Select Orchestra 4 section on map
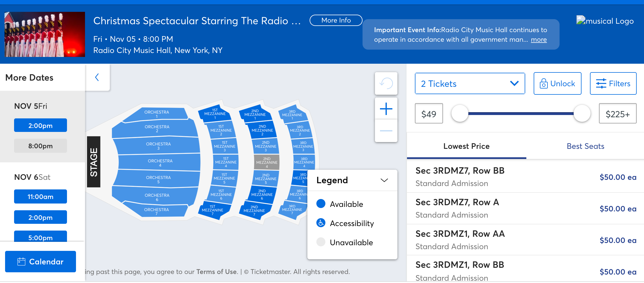 (160, 163)
